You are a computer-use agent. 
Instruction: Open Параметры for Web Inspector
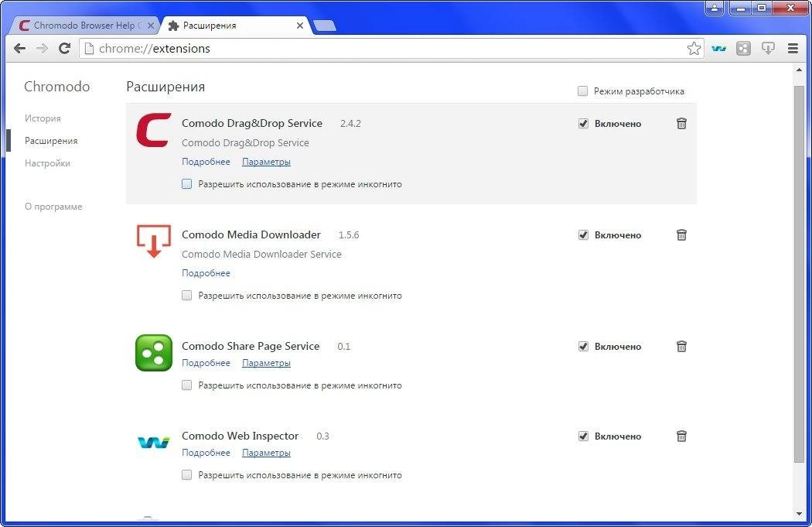(266, 453)
